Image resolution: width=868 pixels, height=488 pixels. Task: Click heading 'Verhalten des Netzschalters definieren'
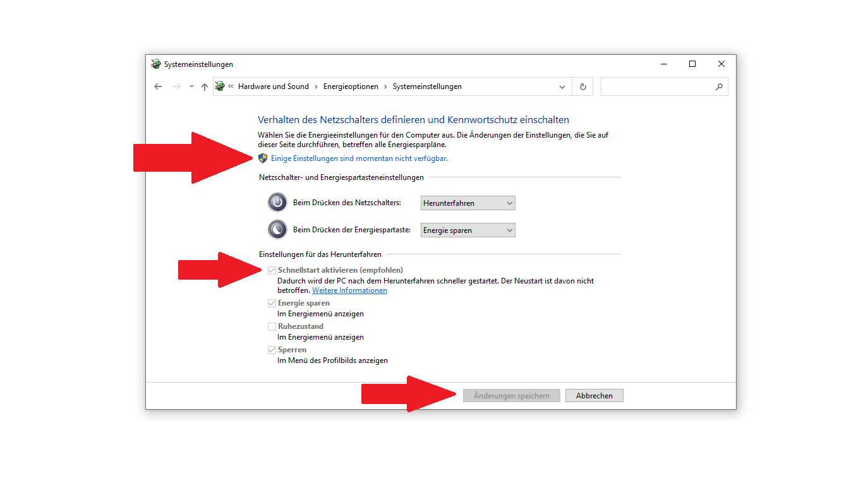tap(413, 119)
